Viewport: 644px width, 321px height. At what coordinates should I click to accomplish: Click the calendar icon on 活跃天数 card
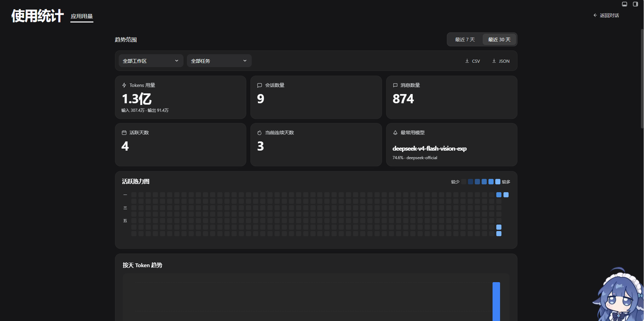[124, 133]
